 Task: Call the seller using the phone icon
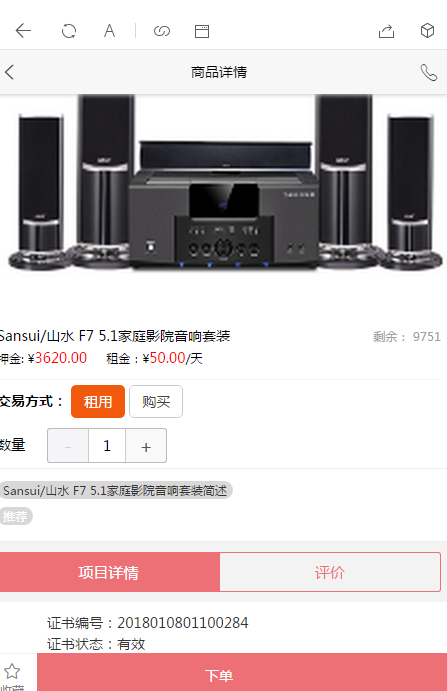coord(428,72)
